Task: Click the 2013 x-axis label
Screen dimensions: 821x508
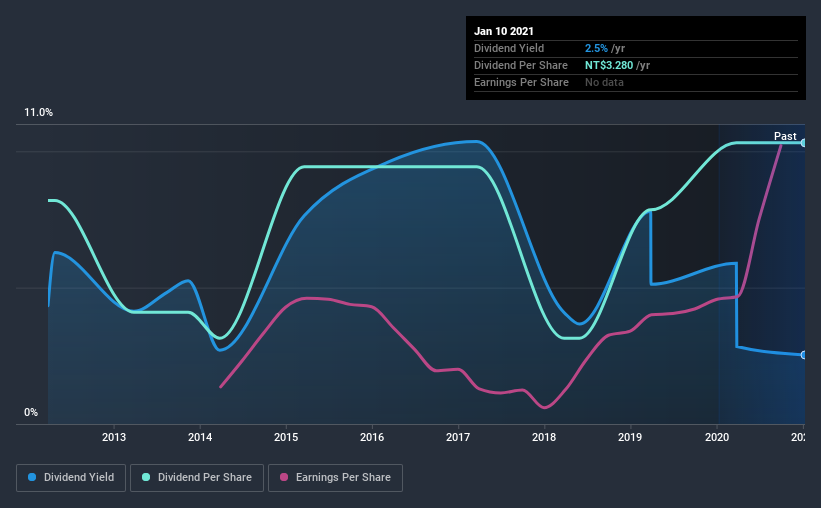Action: pyautogui.click(x=114, y=437)
